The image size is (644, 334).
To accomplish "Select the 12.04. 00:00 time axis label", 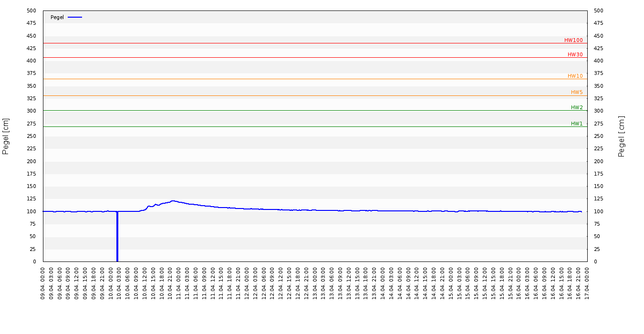I will [x=247, y=283].
